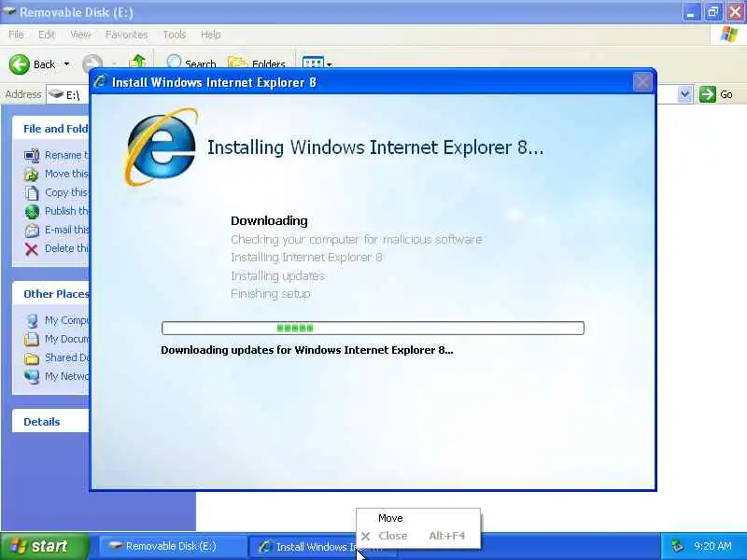The height and width of the screenshot is (560, 747).
Task: Open the View menu
Action: (x=80, y=35)
